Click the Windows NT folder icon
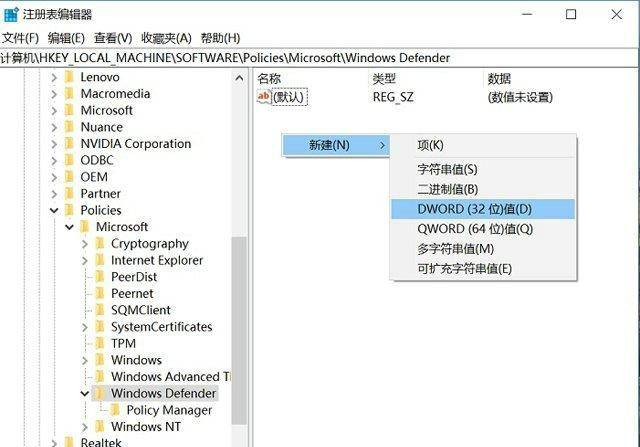 100,427
